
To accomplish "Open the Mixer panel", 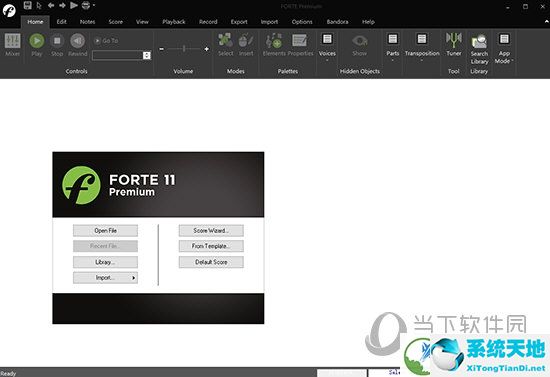I will [12, 45].
